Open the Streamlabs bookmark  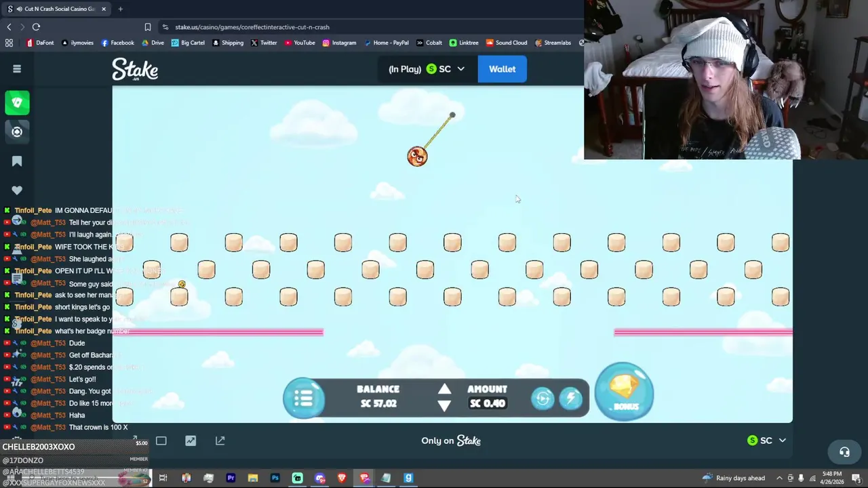coord(553,43)
